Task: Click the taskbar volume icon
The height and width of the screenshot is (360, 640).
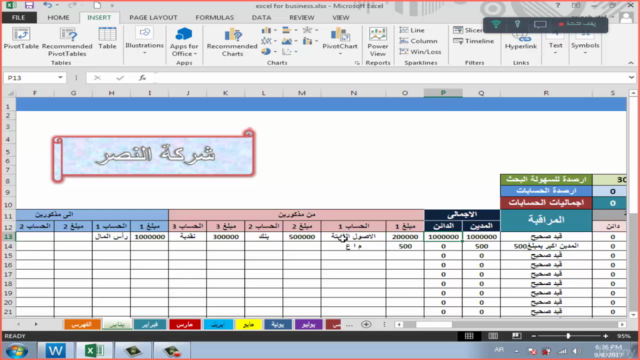Action: [x=576, y=351]
